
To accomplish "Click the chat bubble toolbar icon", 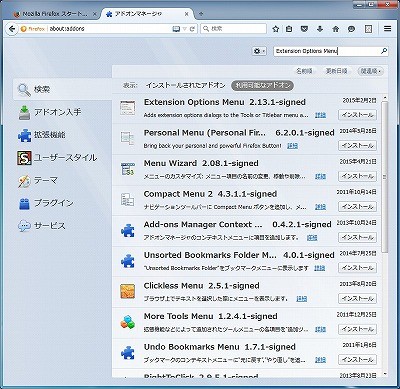I will pyautogui.click(x=351, y=29).
